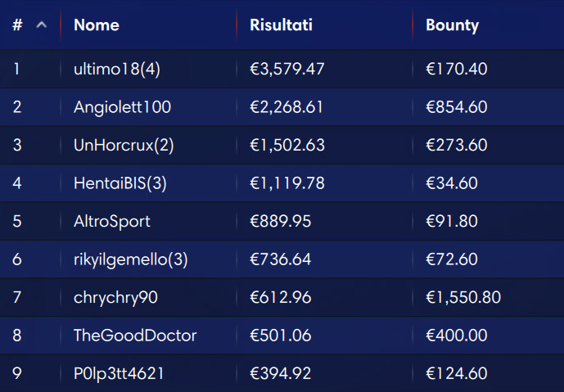564x392 pixels.
Task: Select player Angiolett100
Action: click(x=122, y=107)
